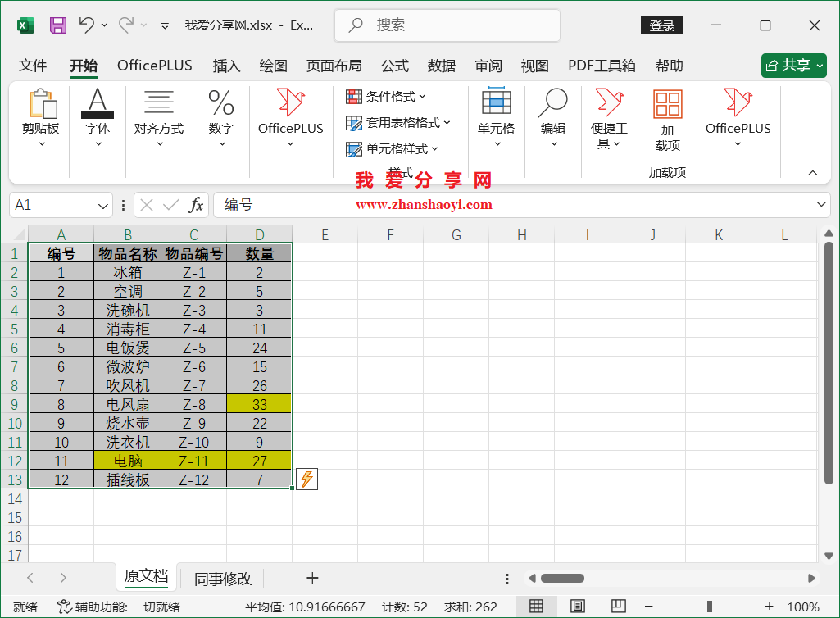Open the 编辑 editing tools

(x=552, y=119)
